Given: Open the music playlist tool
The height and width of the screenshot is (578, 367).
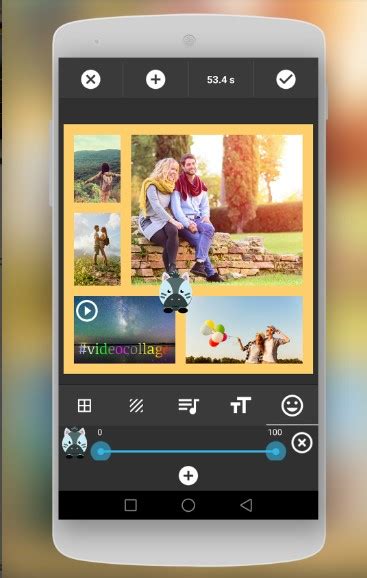Looking at the screenshot, I should coord(189,406).
